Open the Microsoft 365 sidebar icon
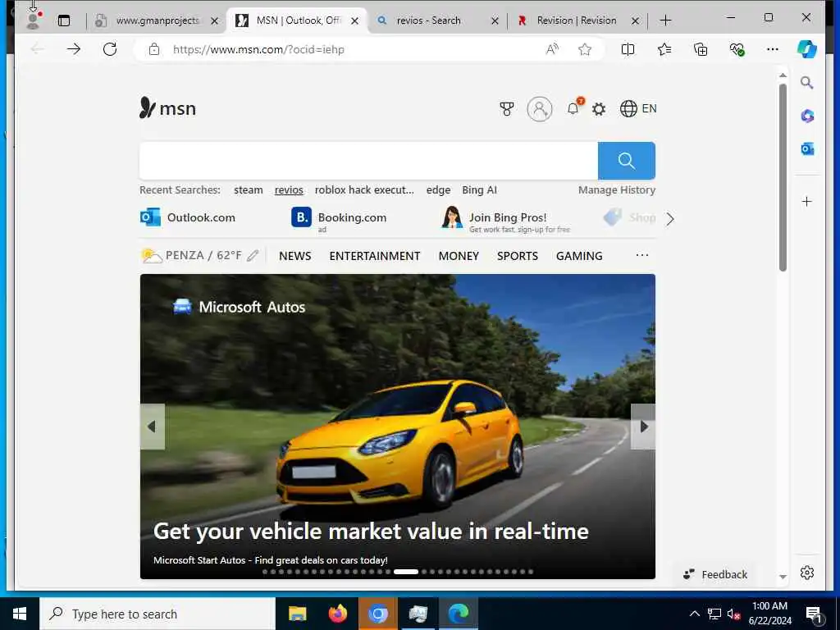This screenshot has height=630, width=840. click(807, 116)
